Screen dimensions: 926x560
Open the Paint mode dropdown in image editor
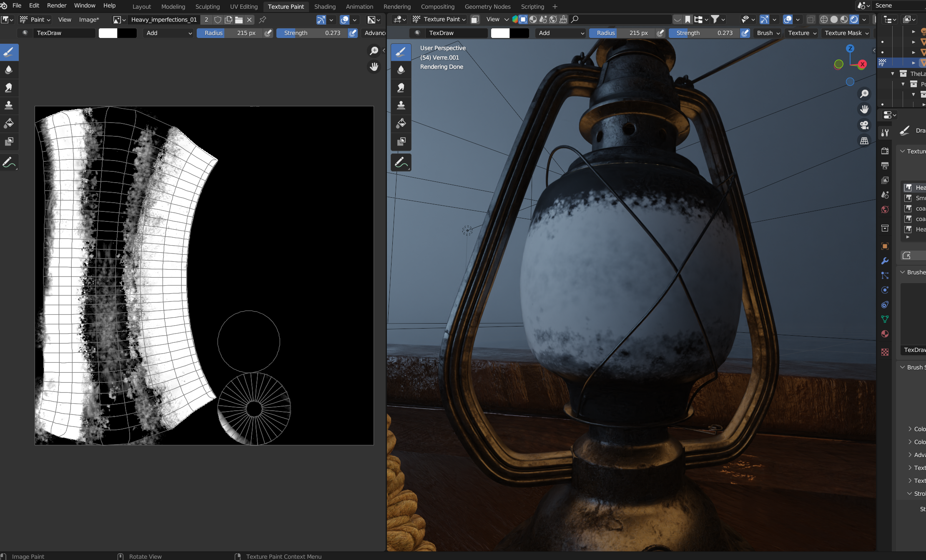coord(35,20)
